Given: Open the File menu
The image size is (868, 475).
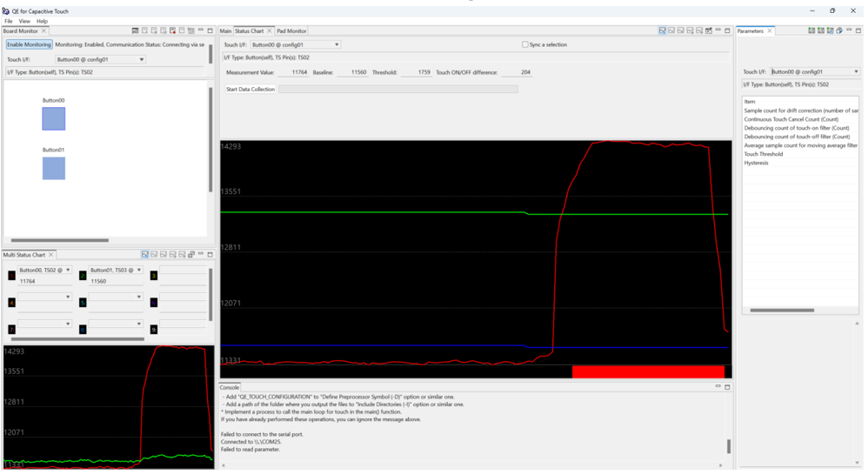Looking at the screenshot, I should point(9,21).
